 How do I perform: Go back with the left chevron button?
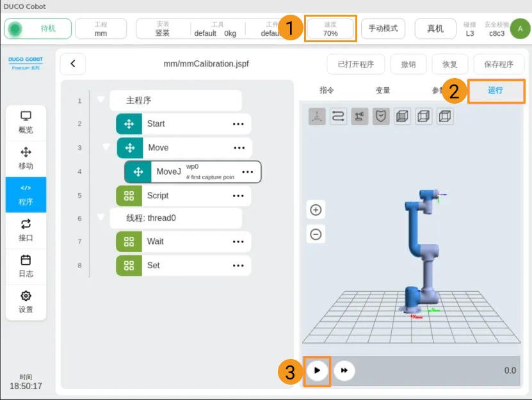[x=72, y=64]
